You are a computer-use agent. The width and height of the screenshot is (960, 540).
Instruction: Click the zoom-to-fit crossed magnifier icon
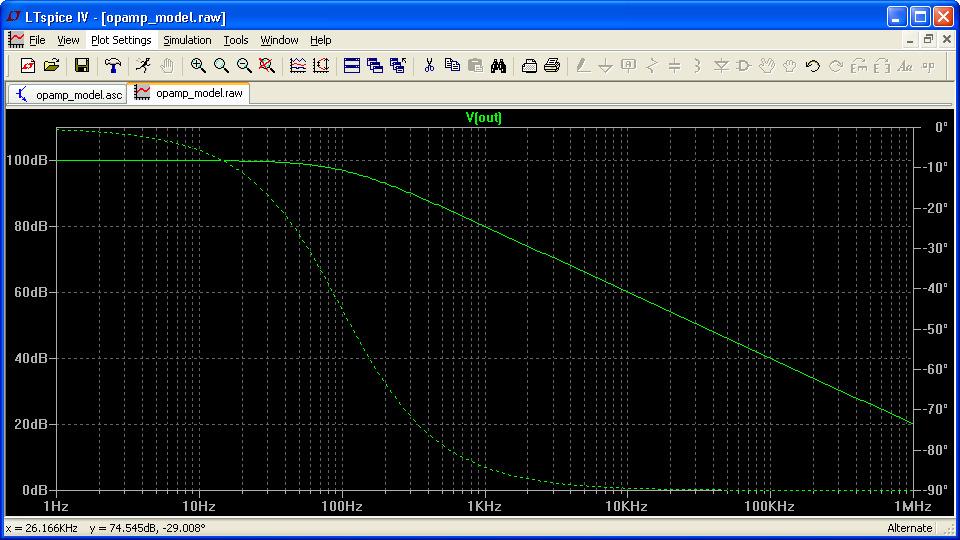266,66
